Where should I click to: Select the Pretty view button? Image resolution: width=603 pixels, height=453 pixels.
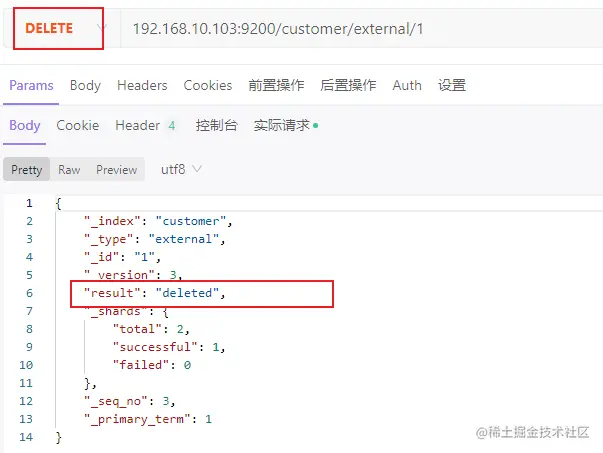point(27,169)
